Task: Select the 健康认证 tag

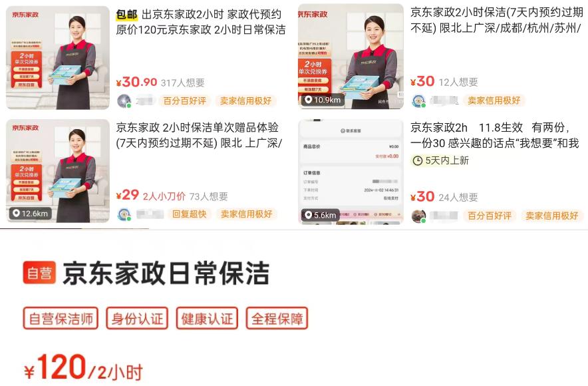Action: click(207, 319)
